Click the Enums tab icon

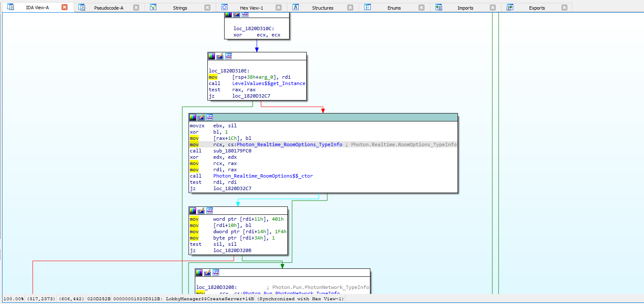tap(367, 7)
